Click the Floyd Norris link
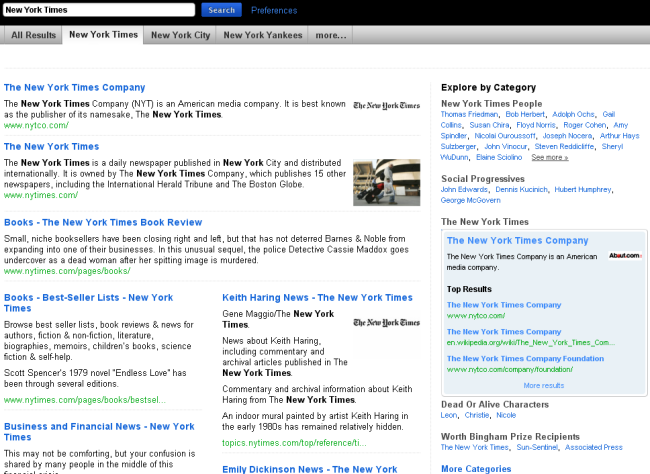This screenshot has height=474, width=650. [x=536, y=125]
